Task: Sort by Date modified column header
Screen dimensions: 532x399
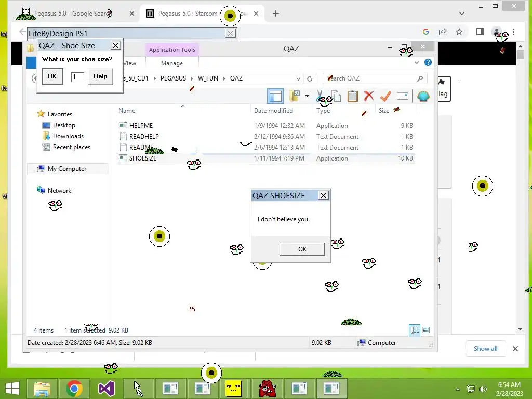Action: click(273, 111)
